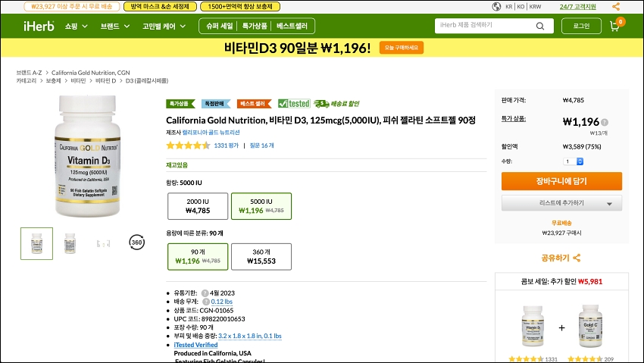Viewport: 644px width, 363px height.
Task: Open the 1331 평가 reviews link
Action: click(x=227, y=146)
